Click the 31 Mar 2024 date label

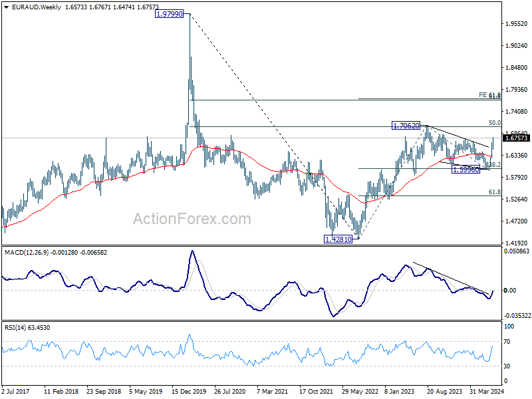tap(487, 392)
